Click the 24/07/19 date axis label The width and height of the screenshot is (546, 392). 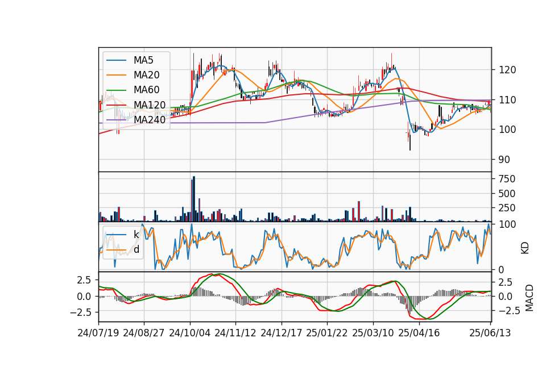pos(98,333)
